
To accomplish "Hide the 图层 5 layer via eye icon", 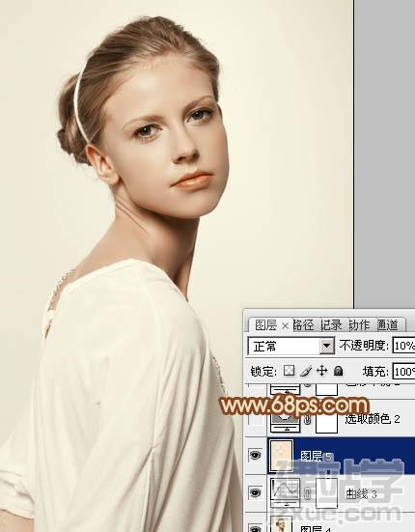I will click(255, 455).
